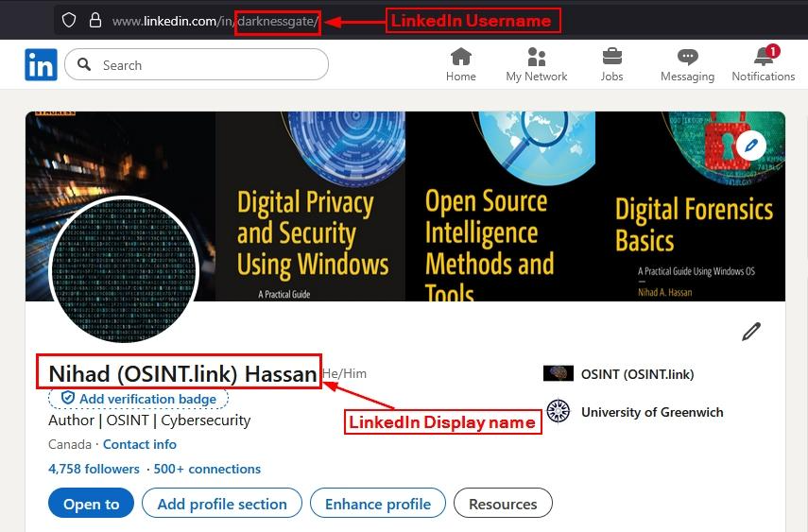Click the padlock site info icon

click(x=94, y=20)
